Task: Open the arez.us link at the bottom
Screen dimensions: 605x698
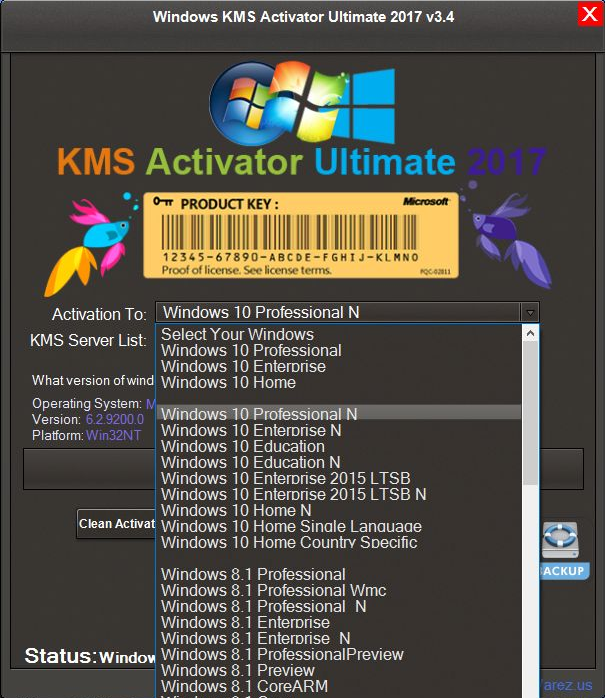Action: point(568,685)
